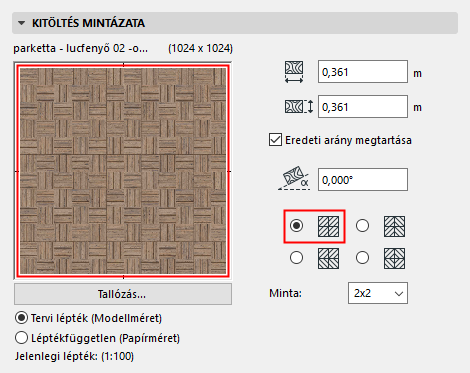This screenshot has width=470, height=373.
Task: Click the texture name parketta - lucfenyő 02
Action: pyautogui.click(x=81, y=48)
